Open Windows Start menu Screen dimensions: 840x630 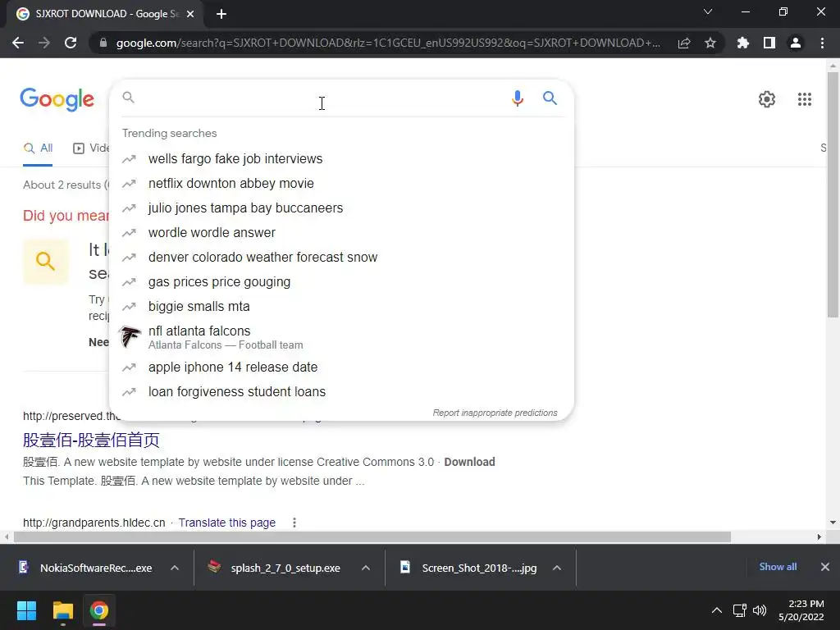pyautogui.click(x=26, y=610)
